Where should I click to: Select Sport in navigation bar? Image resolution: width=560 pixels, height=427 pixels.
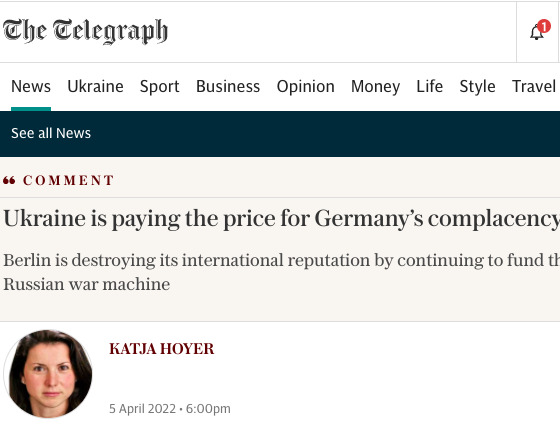(160, 86)
